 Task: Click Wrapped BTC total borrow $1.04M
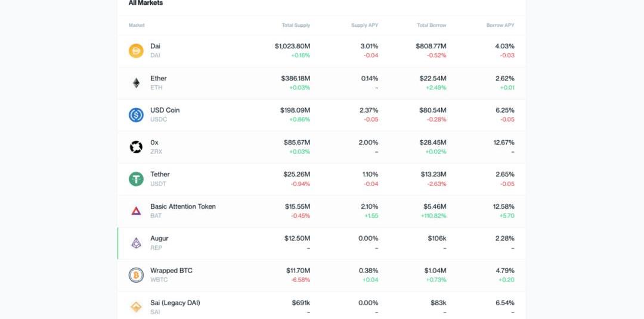click(435, 271)
